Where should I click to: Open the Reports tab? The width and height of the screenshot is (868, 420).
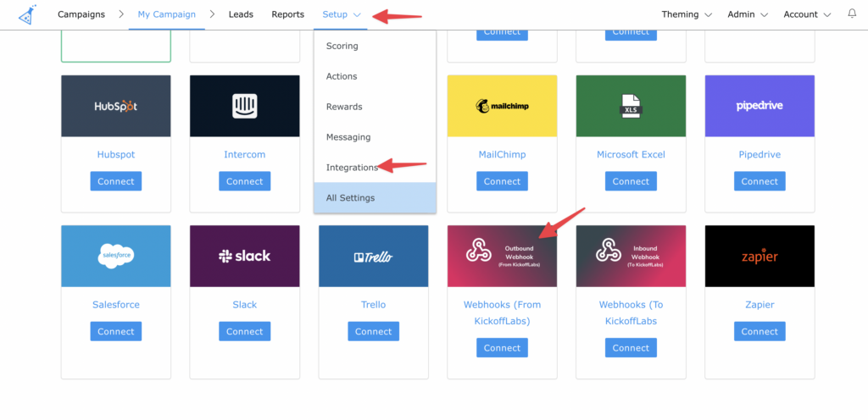tap(288, 14)
